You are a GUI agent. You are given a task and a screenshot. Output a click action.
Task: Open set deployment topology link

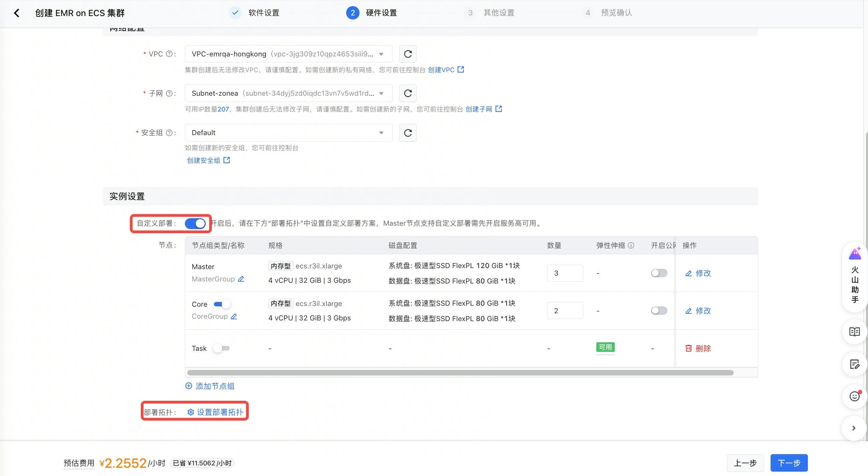click(x=215, y=412)
